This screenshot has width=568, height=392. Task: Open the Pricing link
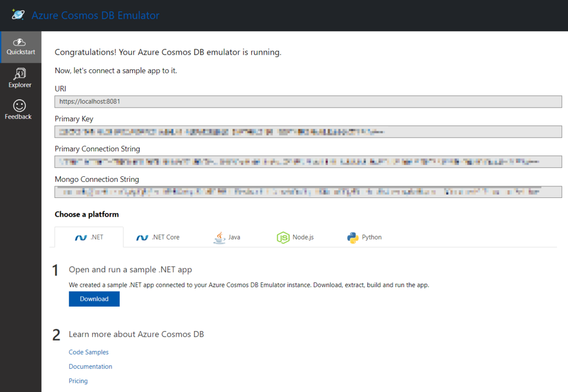(78, 381)
